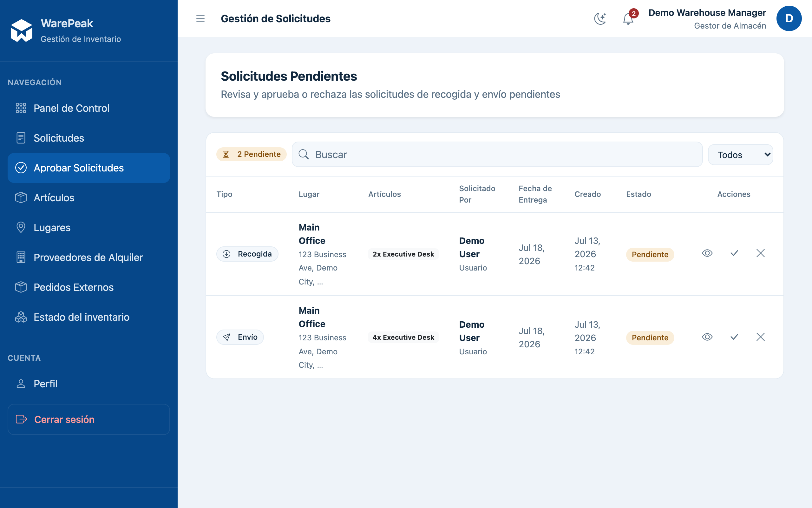Open Estado del inventario
Viewport: 812px width, 508px height.
pyautogui.click(x=88, y=317)
